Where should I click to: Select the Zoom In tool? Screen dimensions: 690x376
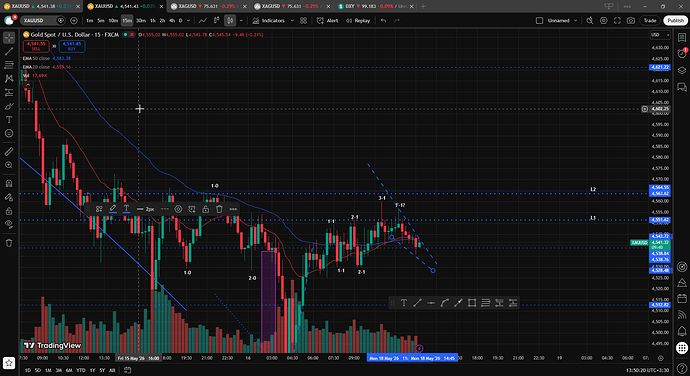[9, 165]
